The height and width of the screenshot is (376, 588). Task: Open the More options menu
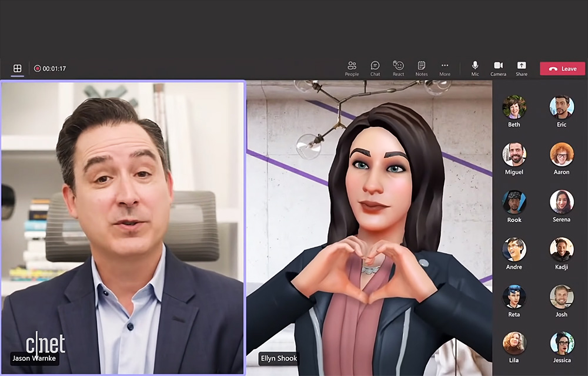pos(445,69)
